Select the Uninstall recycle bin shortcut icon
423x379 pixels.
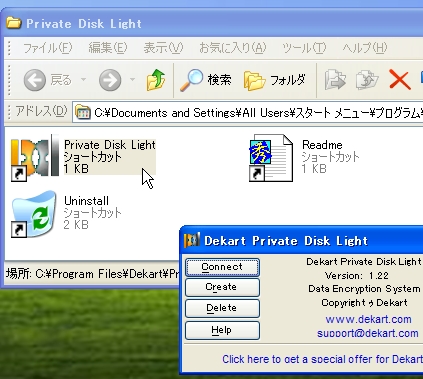tap(34, 214)
